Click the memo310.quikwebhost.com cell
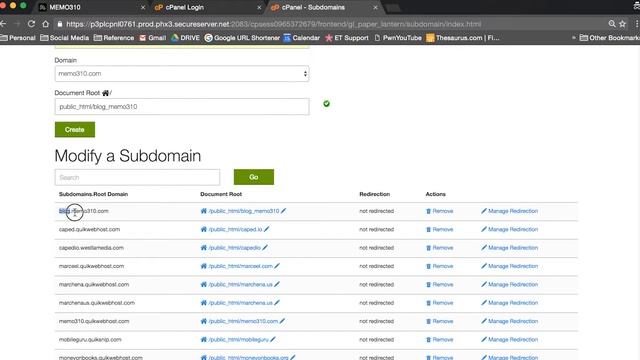Viewport: 640px width, 360px height. pos(94,321)
